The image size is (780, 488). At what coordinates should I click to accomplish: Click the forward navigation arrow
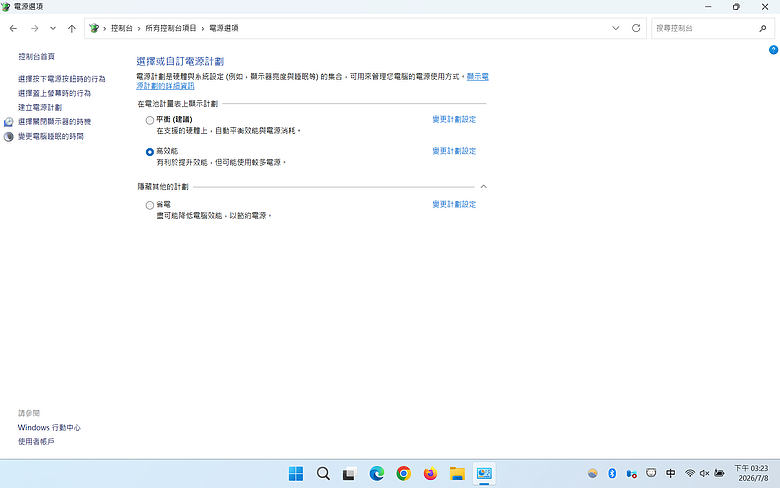coord(34,28)
